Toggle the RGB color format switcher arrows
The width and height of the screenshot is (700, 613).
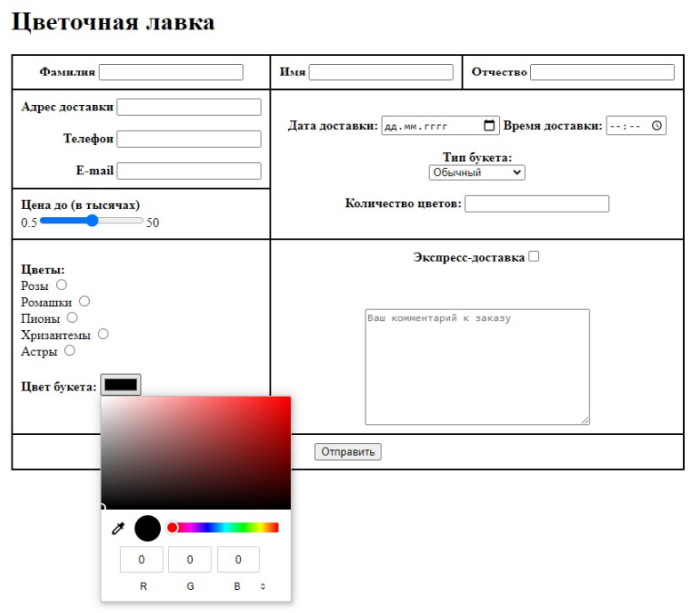[263, 586]
